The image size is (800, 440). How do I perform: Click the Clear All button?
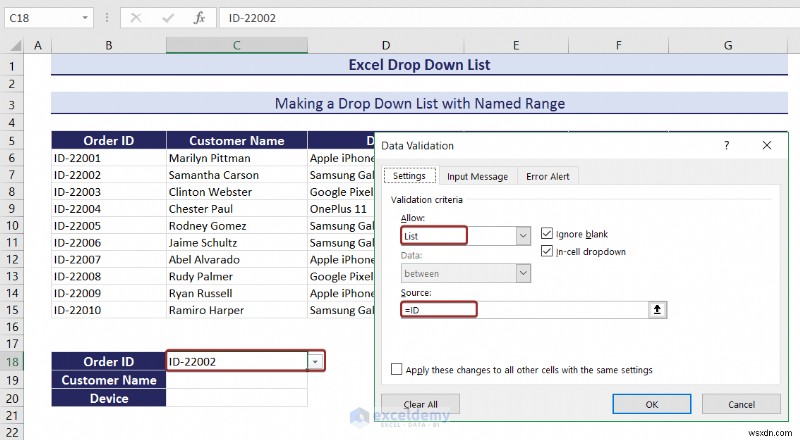click(420, 404)
